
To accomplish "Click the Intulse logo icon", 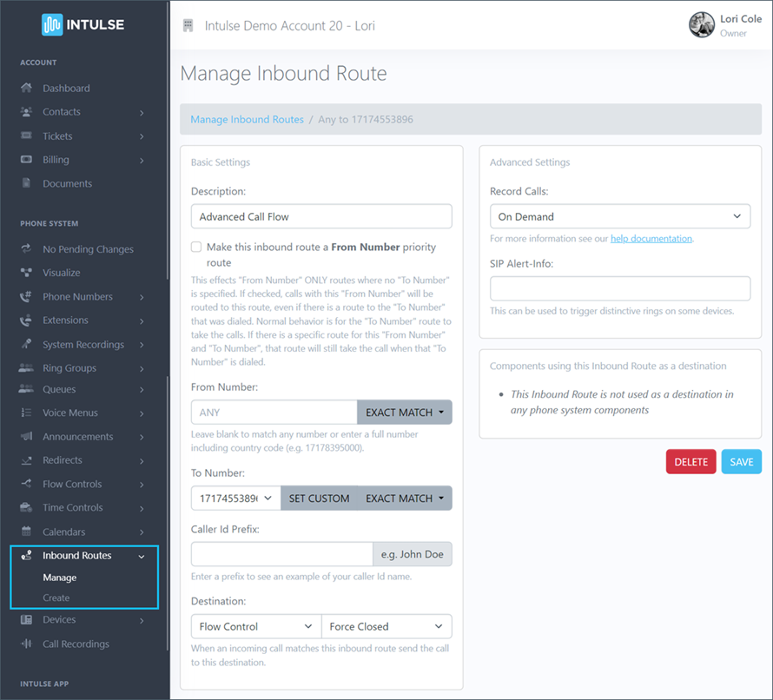I will tap(52, 24).
